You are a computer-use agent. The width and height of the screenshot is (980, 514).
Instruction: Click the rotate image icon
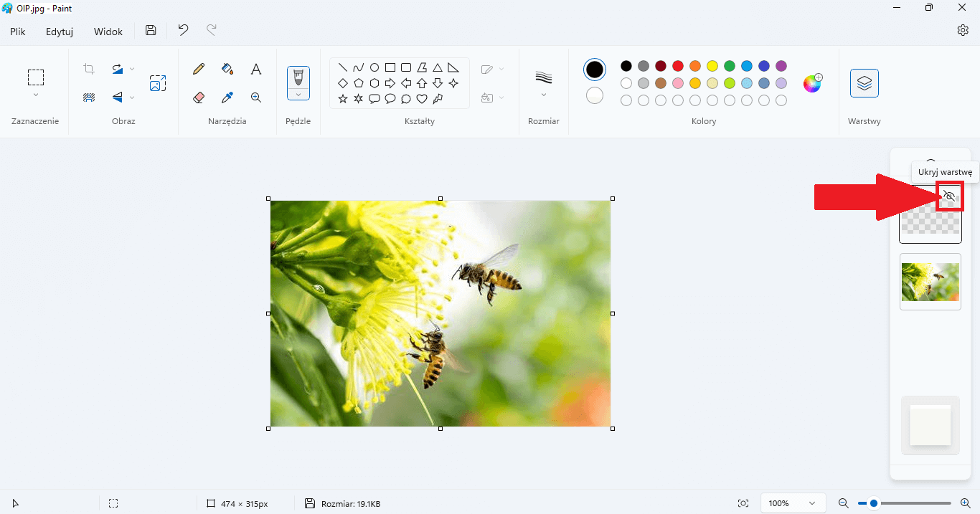tap(117, 69)
